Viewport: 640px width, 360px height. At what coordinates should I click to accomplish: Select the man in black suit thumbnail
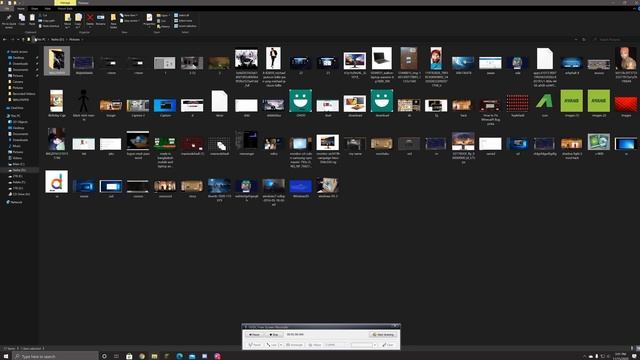[273, 58]
